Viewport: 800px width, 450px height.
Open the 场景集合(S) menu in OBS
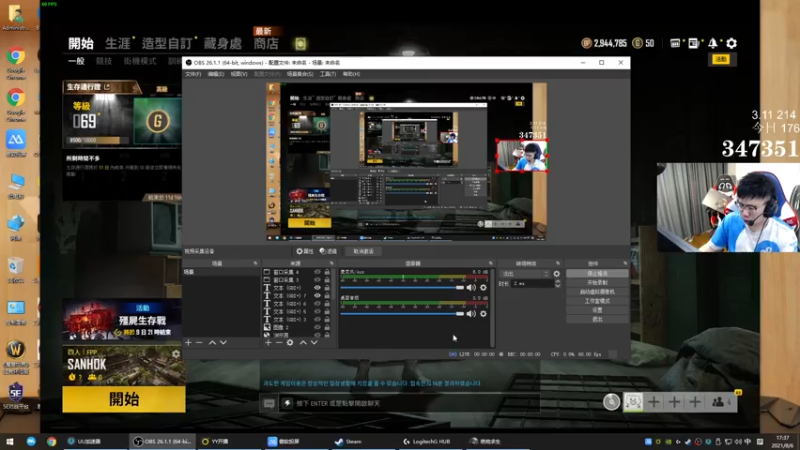pos(300,74)
